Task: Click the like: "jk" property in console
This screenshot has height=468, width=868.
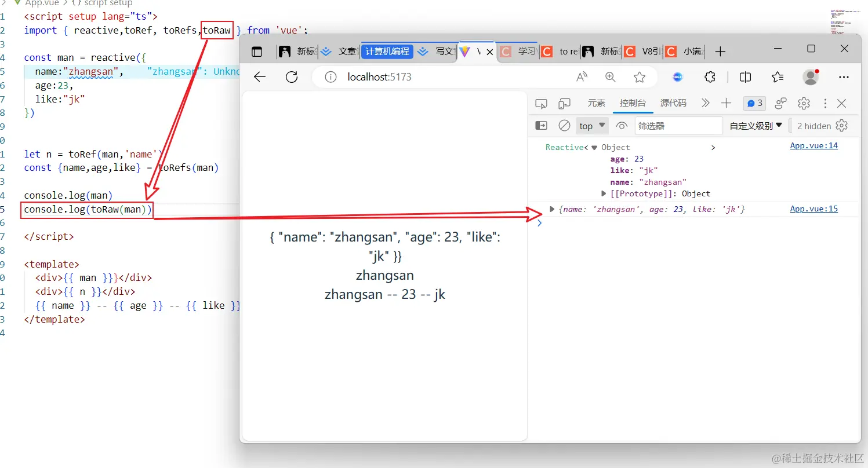Action: click(x=634, y=171)
